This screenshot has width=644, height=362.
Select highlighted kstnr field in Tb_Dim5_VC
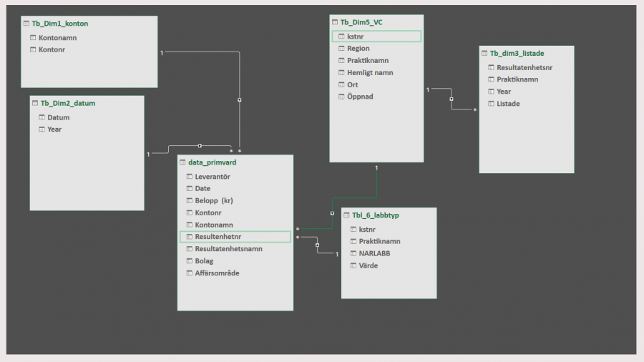(376, 36)
